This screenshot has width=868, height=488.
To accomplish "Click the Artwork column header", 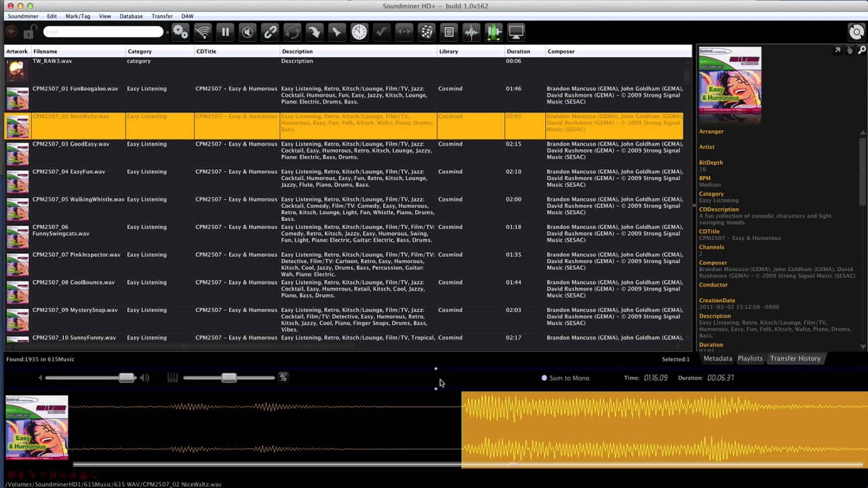I will [x=18, y=52].
